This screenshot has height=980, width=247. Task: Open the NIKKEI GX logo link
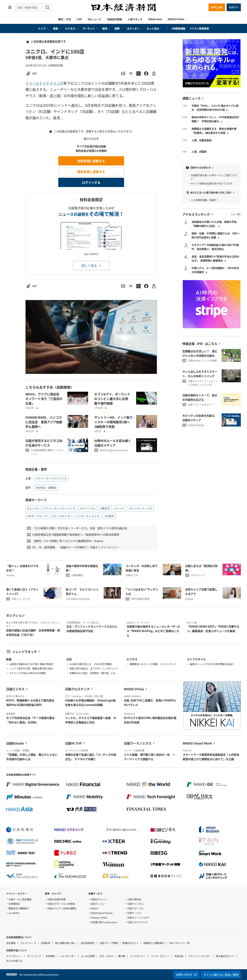(207, 784)
